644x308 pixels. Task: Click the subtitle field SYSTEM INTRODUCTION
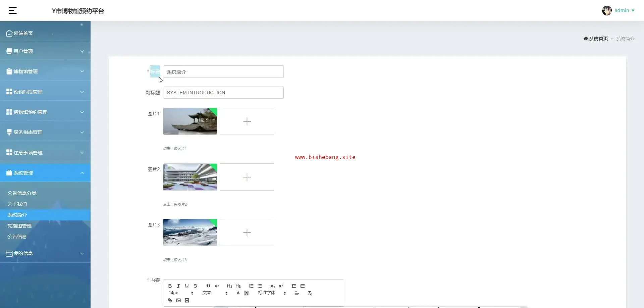point(223,93)
